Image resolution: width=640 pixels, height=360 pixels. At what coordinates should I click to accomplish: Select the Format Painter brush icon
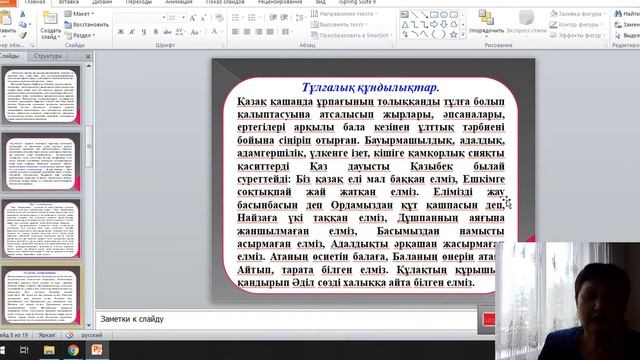(x=23, y=35)
